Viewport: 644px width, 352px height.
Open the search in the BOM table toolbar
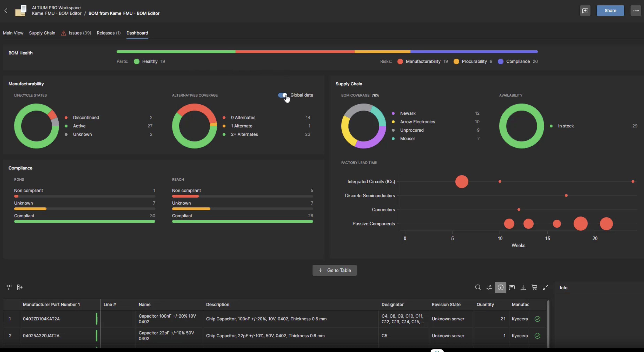pyautogui.click(x=478, y=287)
